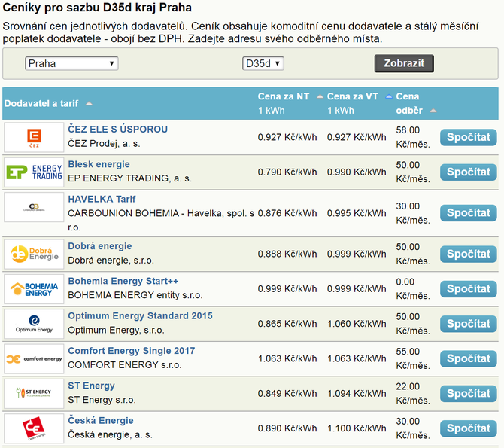Select the ČEZ Prodej, a. s. text
The width and height of the screenshot is (504, 448).
104,144
